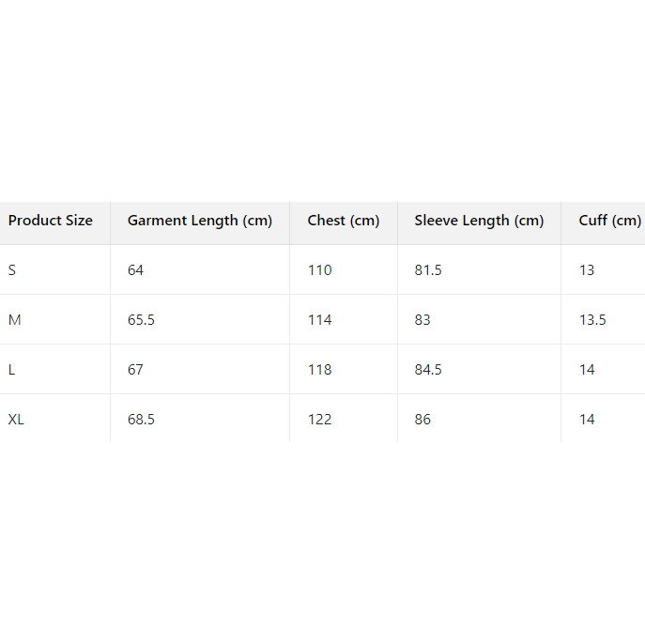Image resolution: width=645 pixels, height=644 pixels.
Task: Click the Sleeve Length (cm) header
Action: pyautogui.click(x=479, y=221)
